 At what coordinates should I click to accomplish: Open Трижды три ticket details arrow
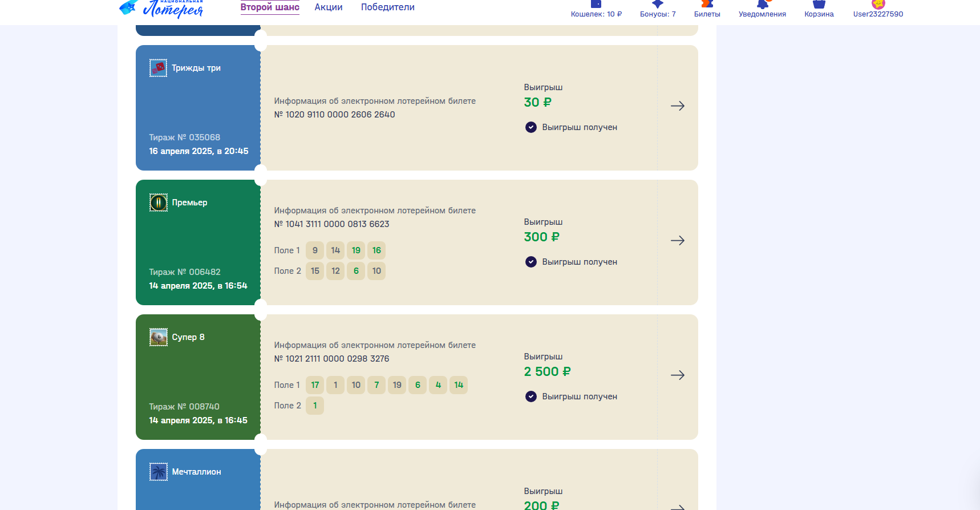pos(678,106)
